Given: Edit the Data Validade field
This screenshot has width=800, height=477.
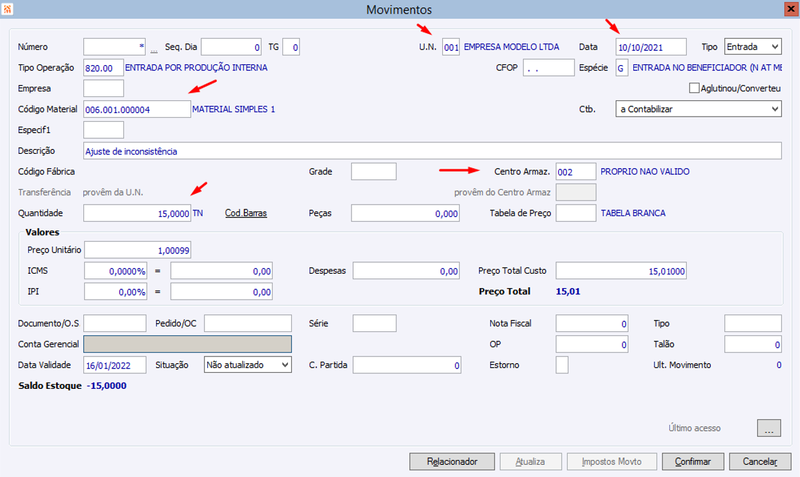Looking at the screenshot, I should point(115,365).
